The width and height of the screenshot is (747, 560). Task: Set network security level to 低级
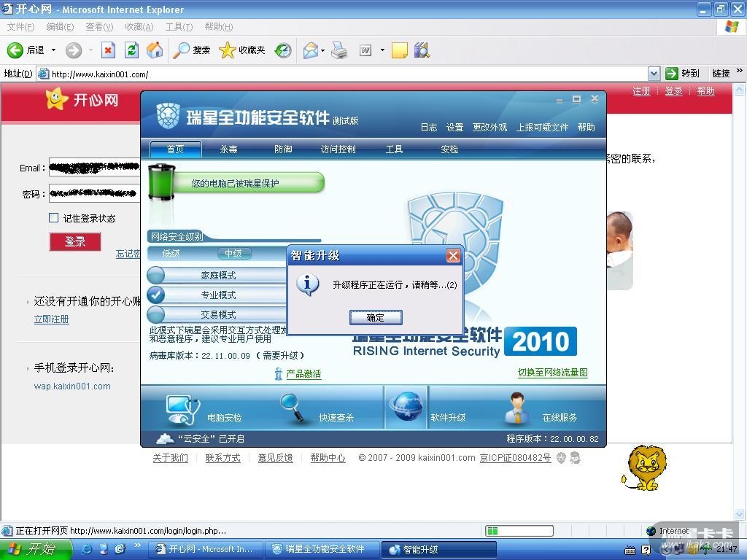tap(171, 253)
